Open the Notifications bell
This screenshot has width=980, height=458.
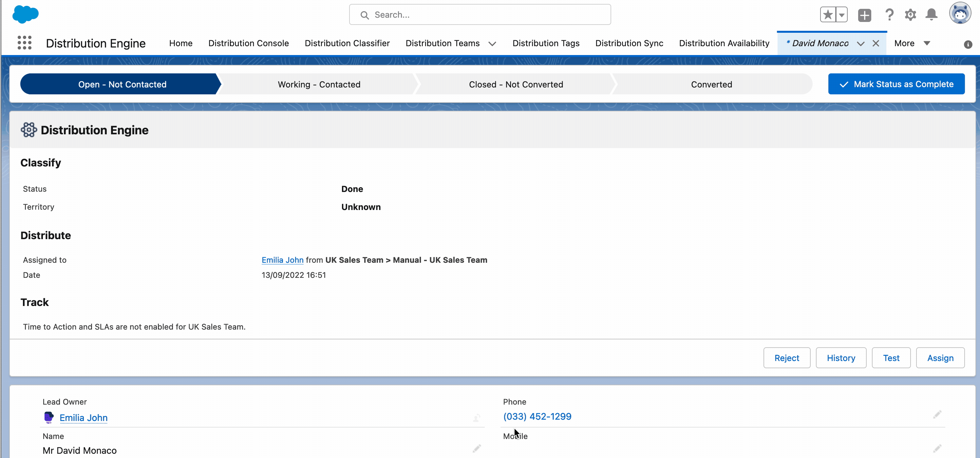(x=931, y=15)
